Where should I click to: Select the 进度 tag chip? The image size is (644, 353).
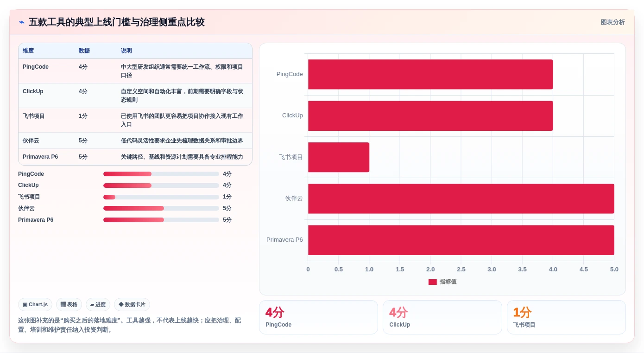[98, 305]
